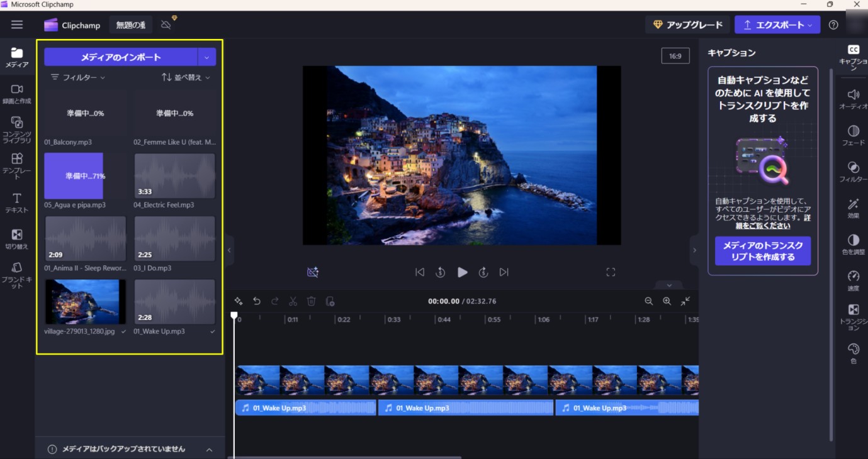Click the playhead marker at timeline start
Screen dimensions: 868x459
(x=234, y=316)
